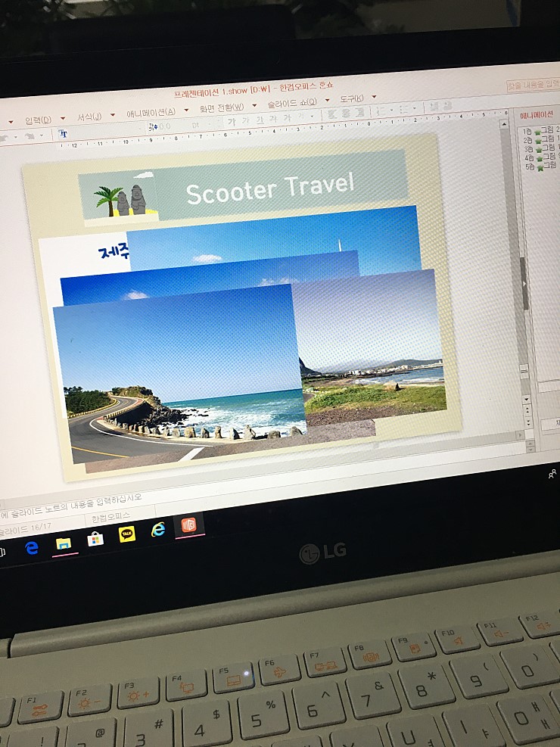This screenshot has width=560, height=747.
Task: Select animation entry 5 green star
Action: [540, 168]
